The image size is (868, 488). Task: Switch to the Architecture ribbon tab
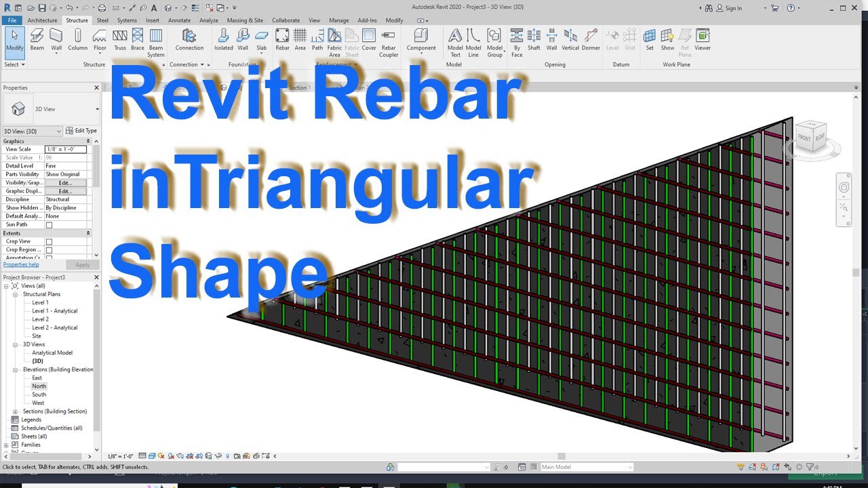point(43,20)
